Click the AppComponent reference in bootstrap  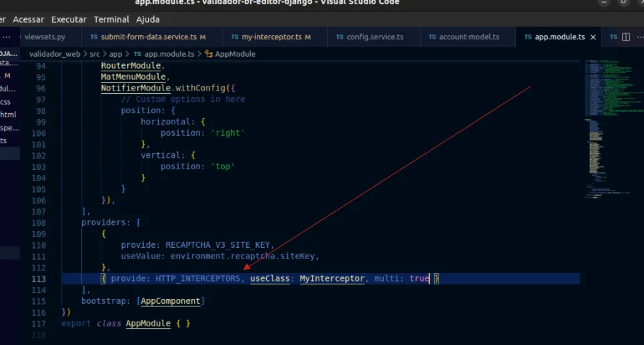[x=170, y=301]
